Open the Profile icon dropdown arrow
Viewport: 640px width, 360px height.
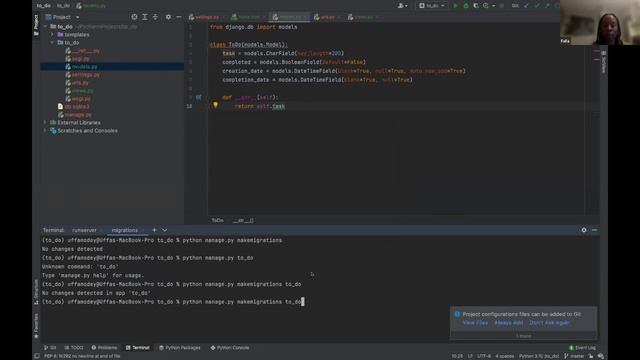click(493, 6)
